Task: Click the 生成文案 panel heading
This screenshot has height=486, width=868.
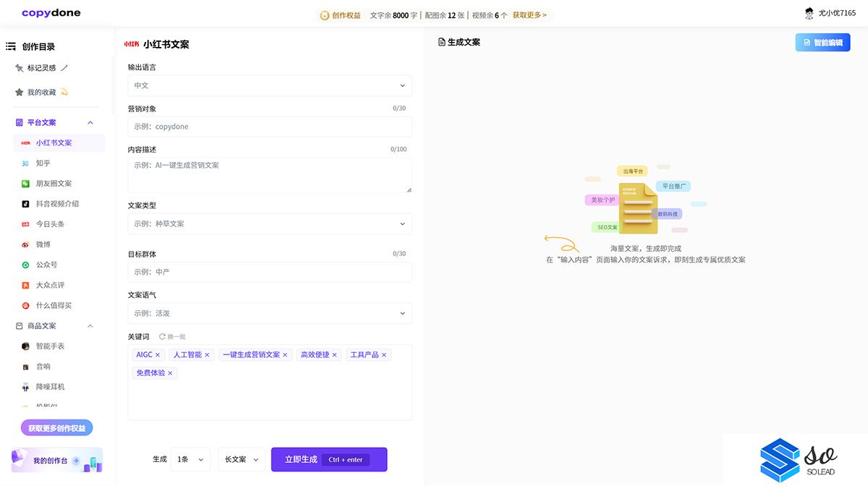Action: [464, 43]
